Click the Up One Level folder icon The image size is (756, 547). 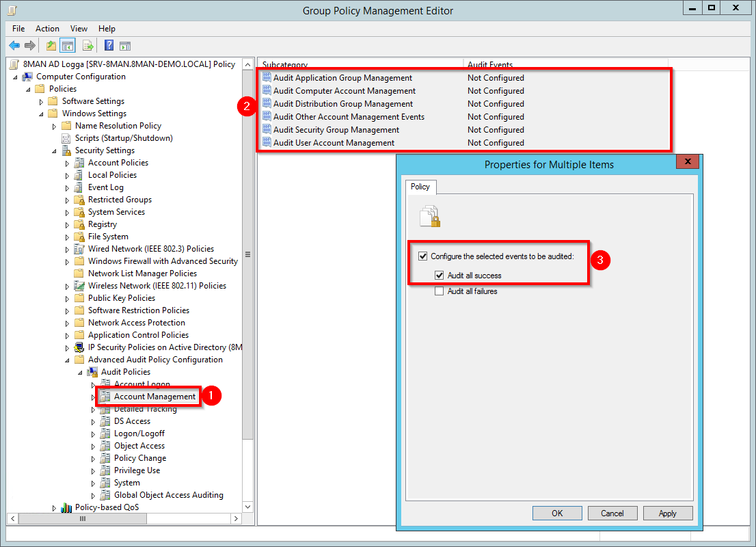pos(51,46)
